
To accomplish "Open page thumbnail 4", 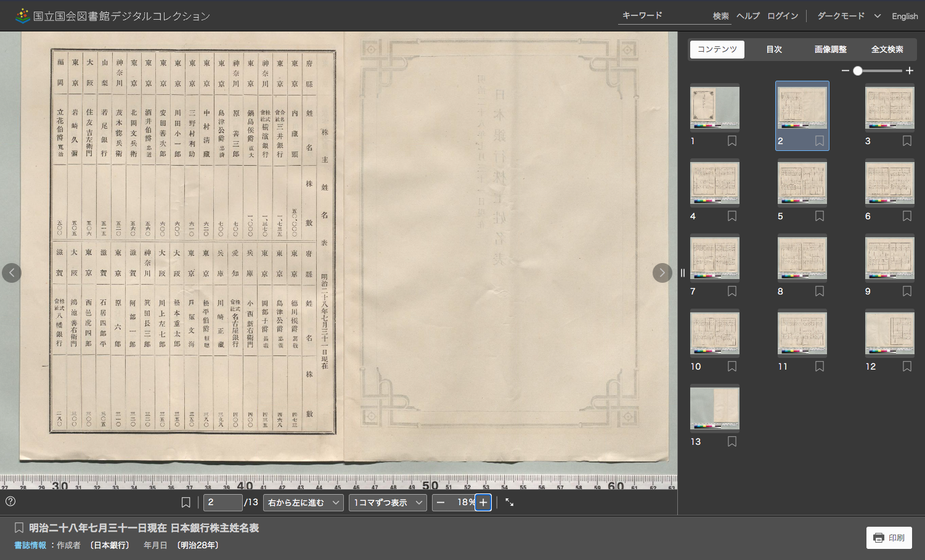I will pos(715,182).
